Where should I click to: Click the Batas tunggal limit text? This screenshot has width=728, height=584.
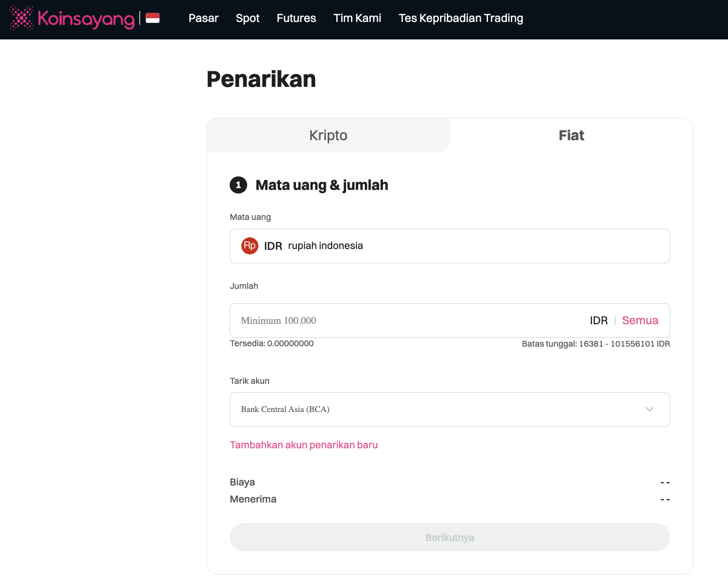(x=595, y=344)
